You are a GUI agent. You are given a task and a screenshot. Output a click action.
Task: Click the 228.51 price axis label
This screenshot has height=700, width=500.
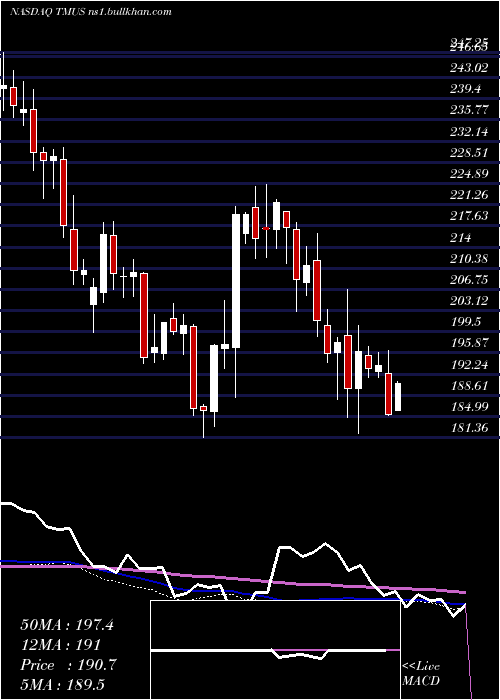[469, 153]
